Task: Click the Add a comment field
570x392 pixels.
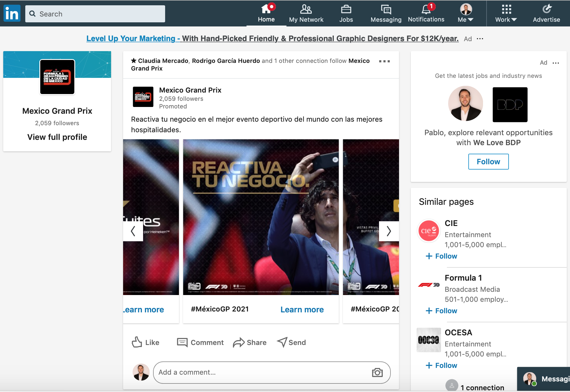Action: (272, 372)
